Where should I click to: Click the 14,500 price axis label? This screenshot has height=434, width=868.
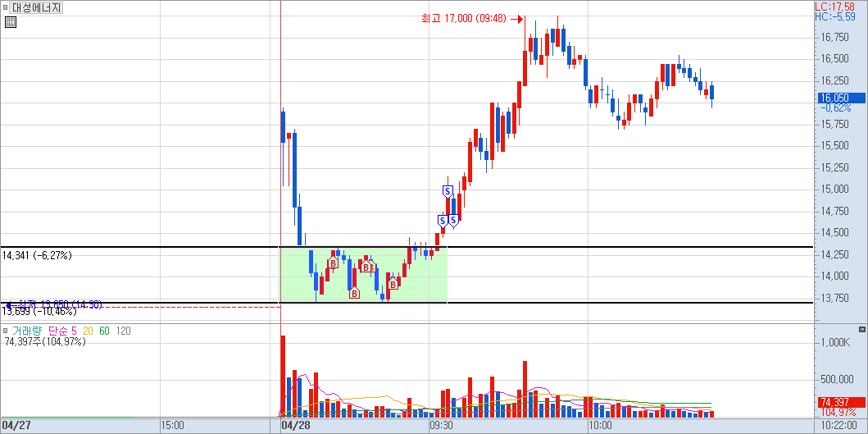tap(835, 232)
